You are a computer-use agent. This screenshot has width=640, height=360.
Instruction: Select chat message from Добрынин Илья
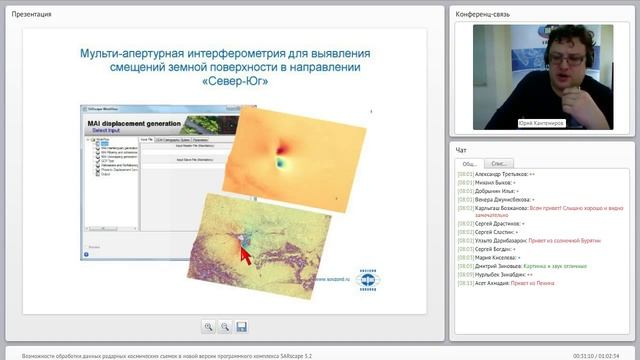(x=488, y=191)
